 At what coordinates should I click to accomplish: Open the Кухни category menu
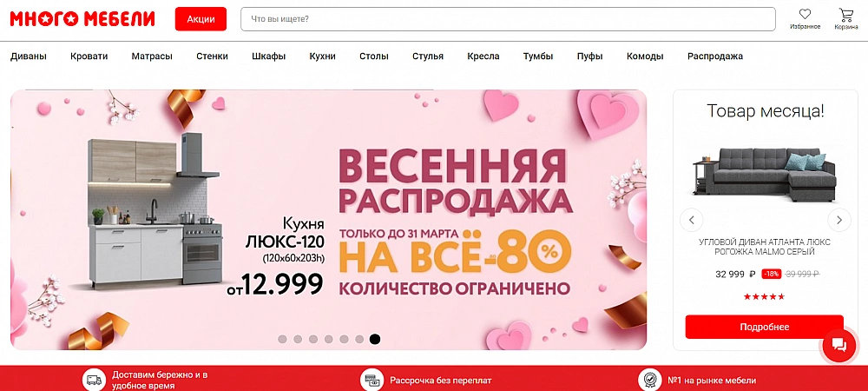[322, 56]
